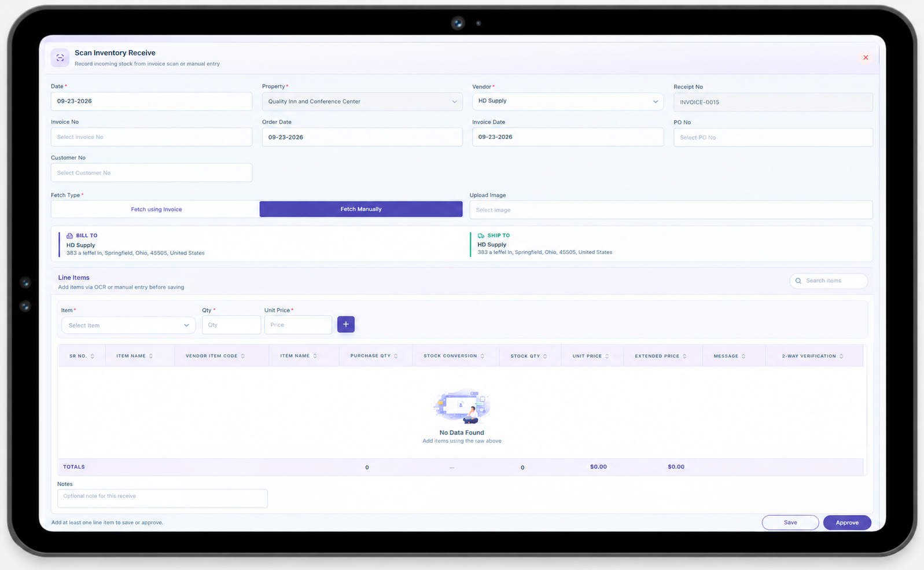Click the Ship To truck icon
924x570 pixels.
(x=481, y=236)
